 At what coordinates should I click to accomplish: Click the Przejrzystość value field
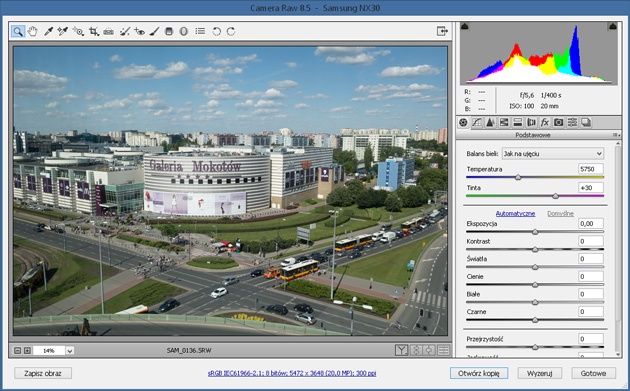tap(591, 339)
